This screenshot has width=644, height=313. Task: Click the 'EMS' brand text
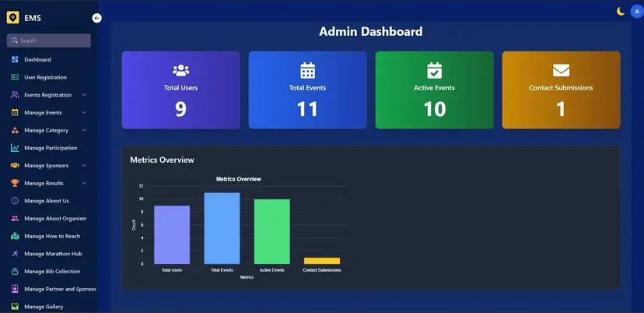click(33, 18)
